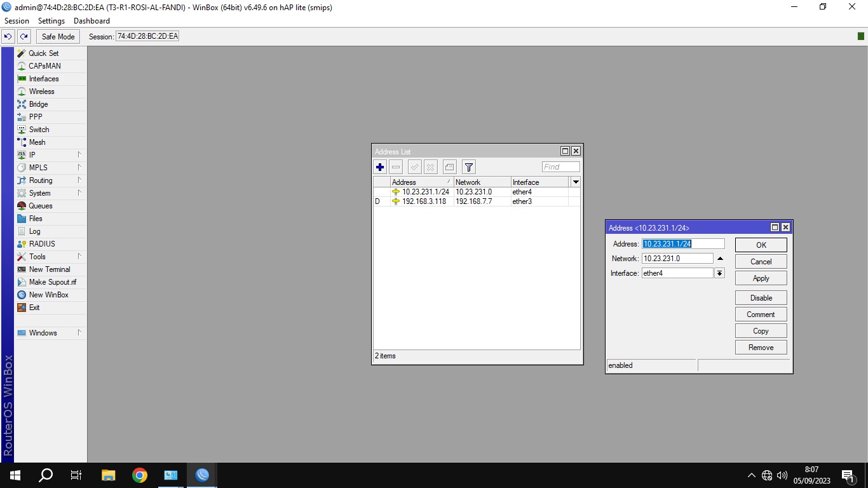Launch New WinBox
Viewport: 868px width, 488px height.
(50, 295)
